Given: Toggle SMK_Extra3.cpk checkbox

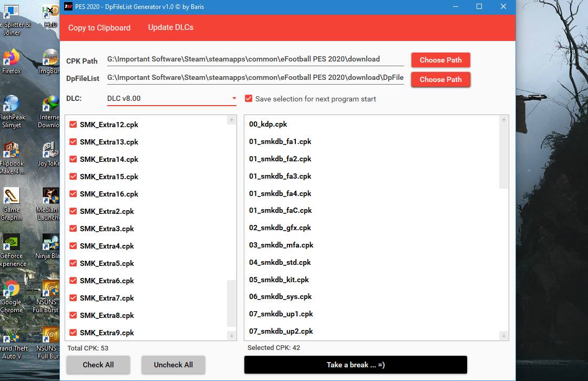Looking at the screenshot, I should tap(73, 229).
